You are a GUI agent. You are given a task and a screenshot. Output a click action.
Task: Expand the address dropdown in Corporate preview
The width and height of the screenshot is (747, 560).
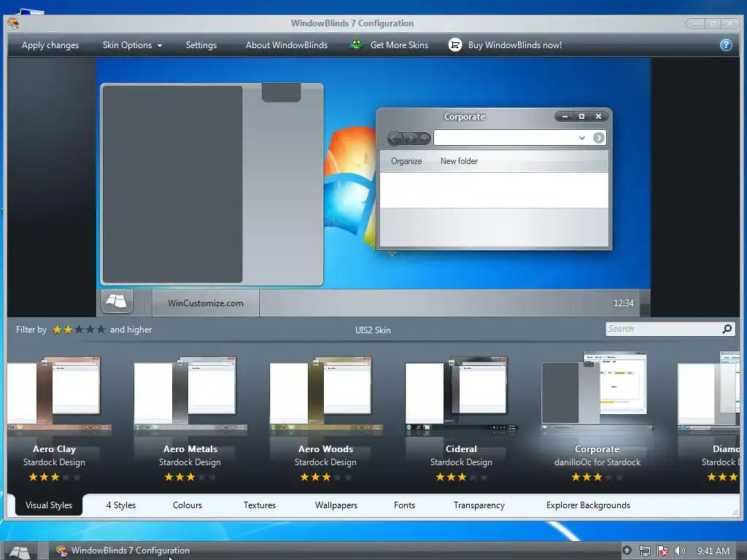click(581, 138)
